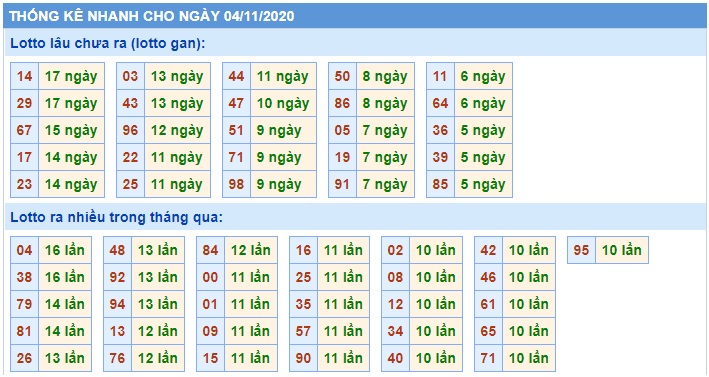The image size is (709, 377).
Task: Click '11 ngày' beside number 44
Action: point(283,76)
